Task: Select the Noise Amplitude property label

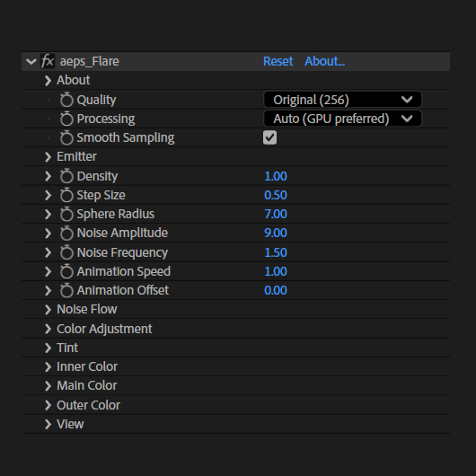Action: tap(122, 234)
